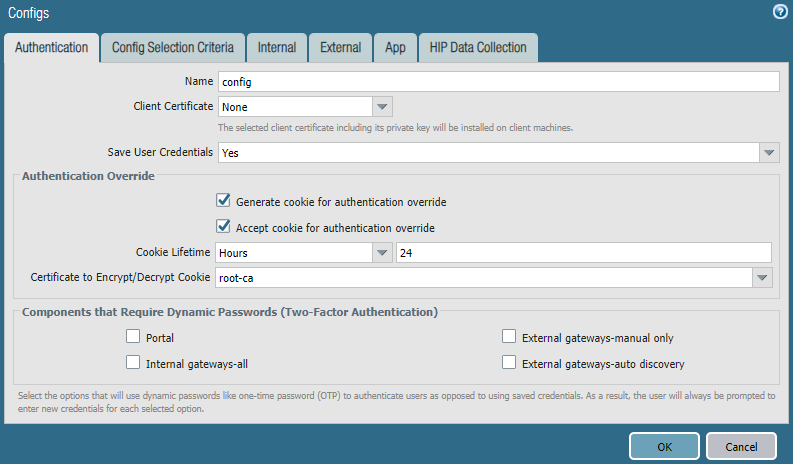Expand the Client Certificate dropdown

pos(382,107)
